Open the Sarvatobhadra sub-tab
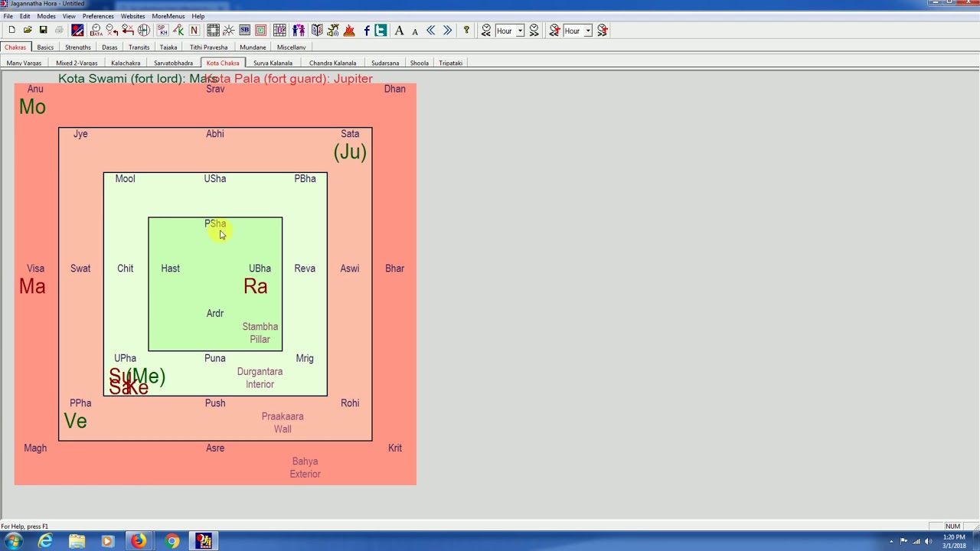The height and width of the screenshot is (551, 980). 173,64
